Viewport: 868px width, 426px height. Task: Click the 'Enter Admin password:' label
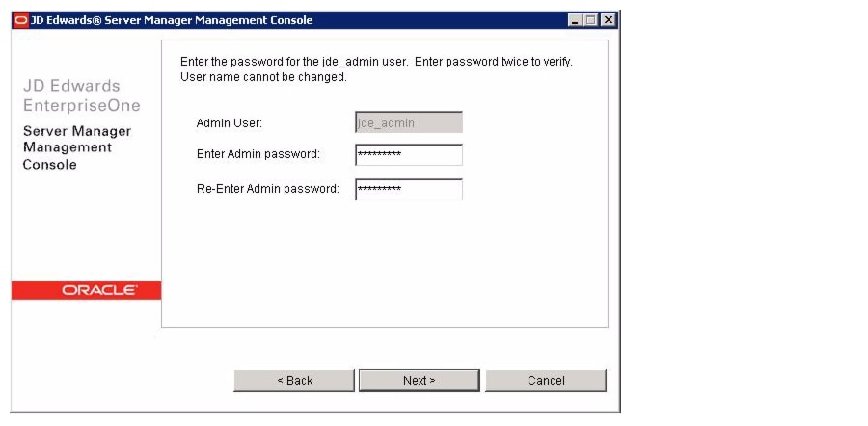258,154
